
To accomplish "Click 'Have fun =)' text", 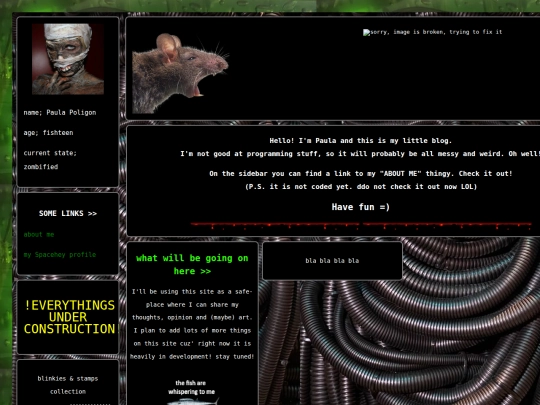I will tap(361, 207).
